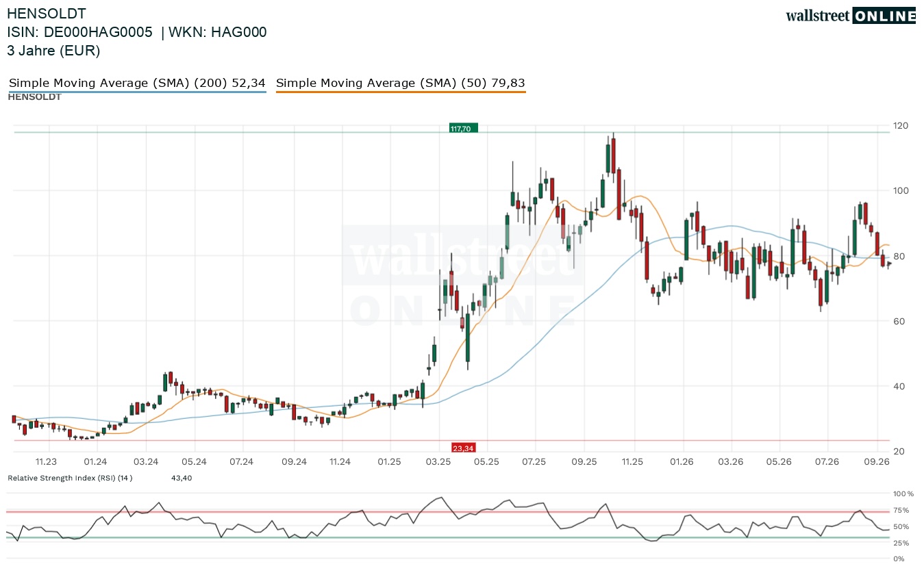The image size is (924, 577).
Task: Click the 05.26 date axis label
Action: click(x=779, y=461)
